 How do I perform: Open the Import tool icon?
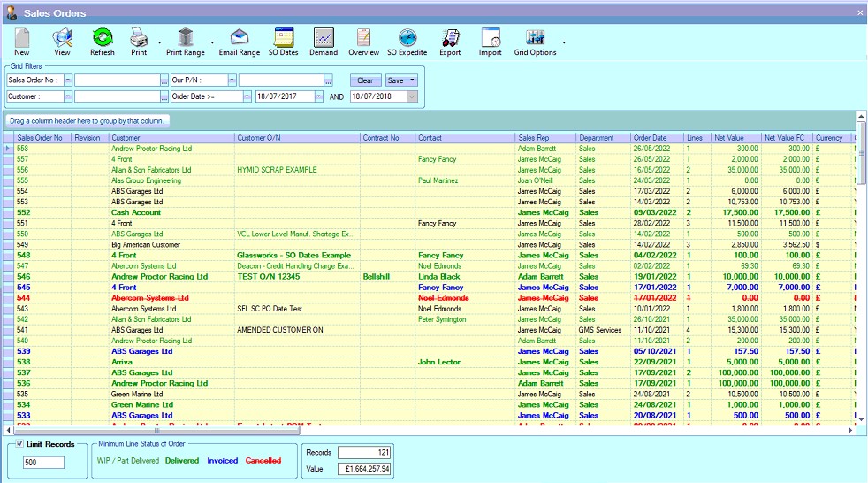coord(491,38)
